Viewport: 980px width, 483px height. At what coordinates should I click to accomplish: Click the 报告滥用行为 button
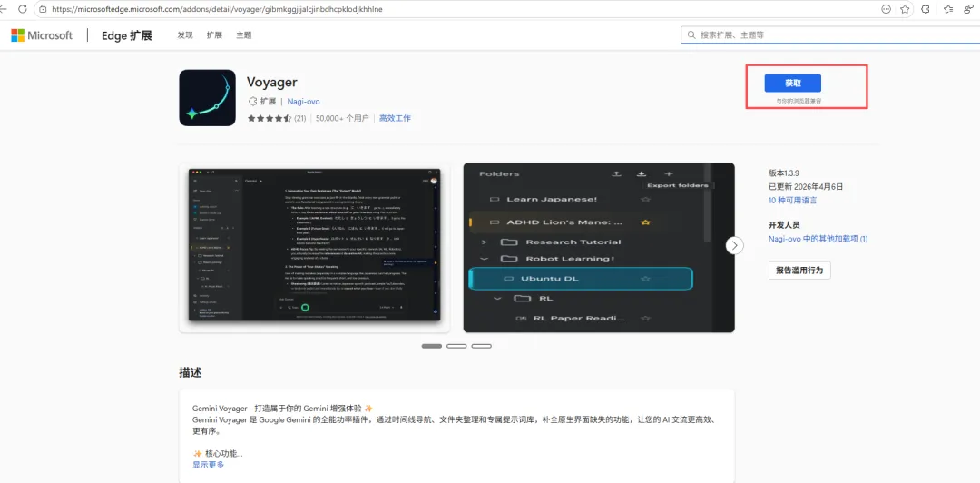click(x=799, y=271)
